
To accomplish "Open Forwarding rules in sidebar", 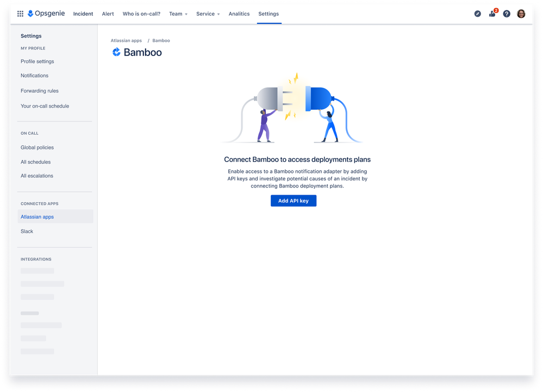I will 40,91.
